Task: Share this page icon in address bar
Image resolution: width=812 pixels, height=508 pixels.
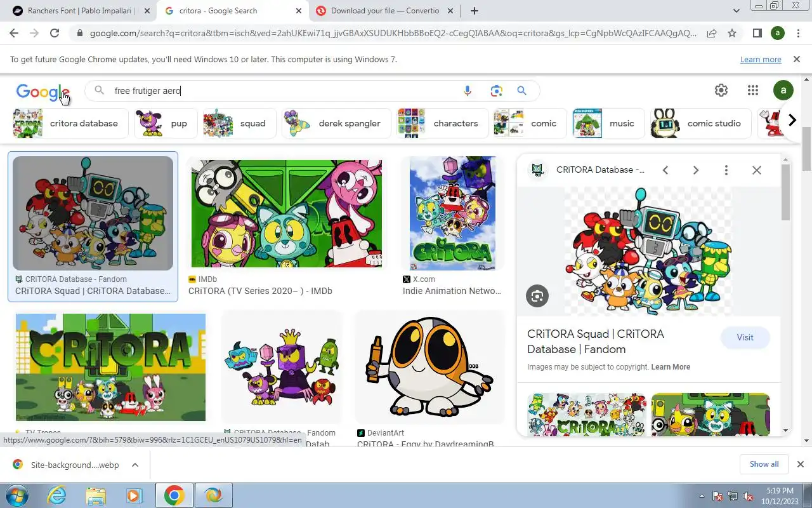Action: pyautogui.click(x=712, y=33)
